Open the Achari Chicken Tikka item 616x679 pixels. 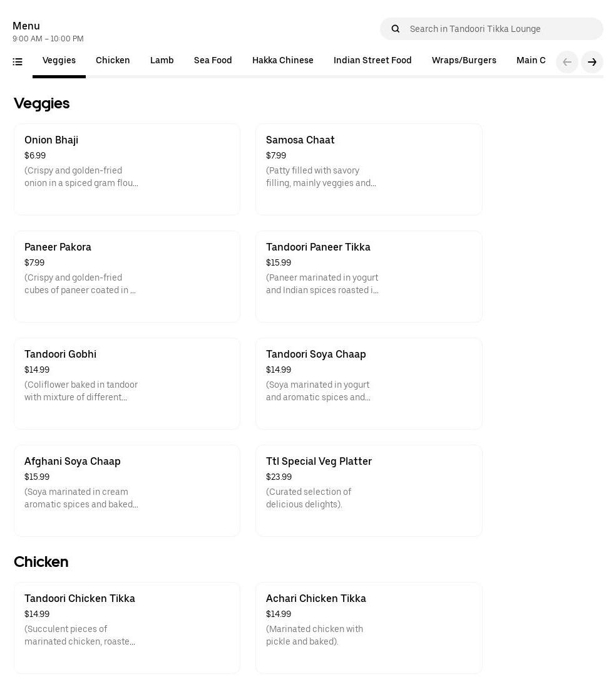point(369,628)
